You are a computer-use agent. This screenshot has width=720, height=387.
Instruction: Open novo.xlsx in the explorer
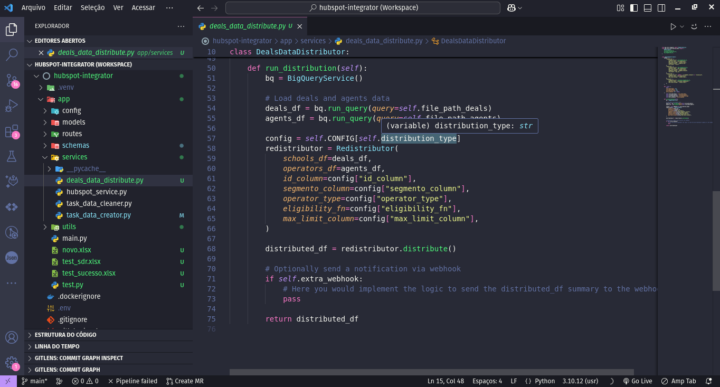click(76, 250)
